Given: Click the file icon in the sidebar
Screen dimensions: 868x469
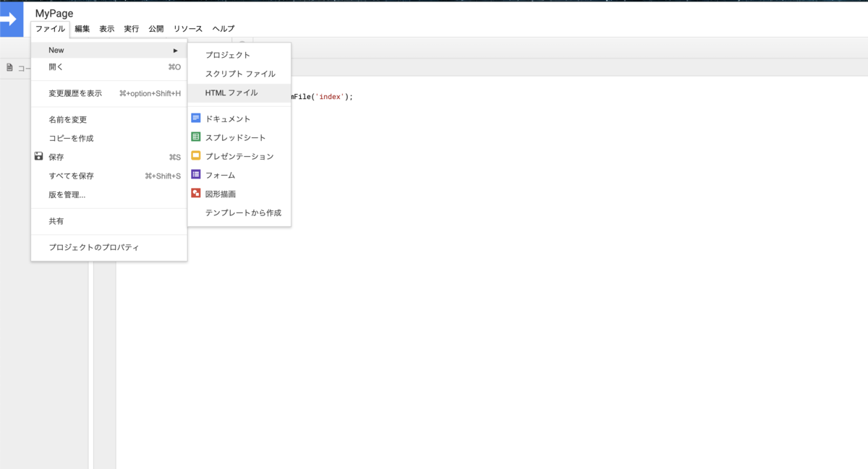Looking at the screenshot, I should (10, 67).
